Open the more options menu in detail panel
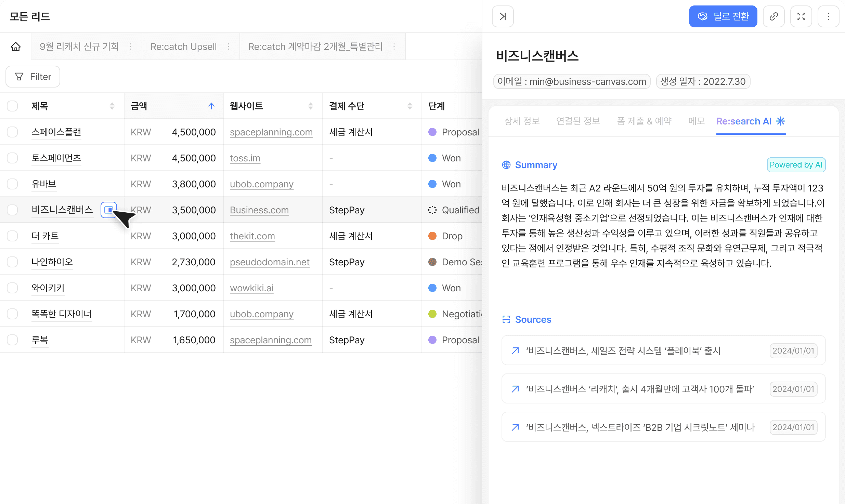845x504 pixels. [828, 16]
